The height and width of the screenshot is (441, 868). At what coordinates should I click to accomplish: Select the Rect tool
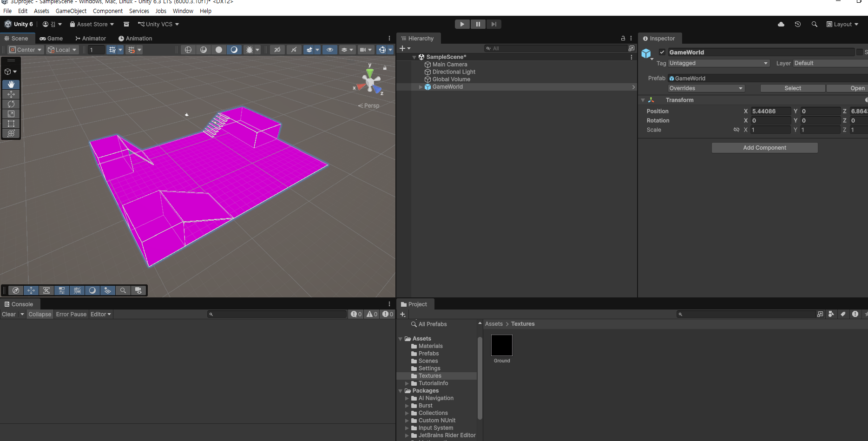click(11, 124)
